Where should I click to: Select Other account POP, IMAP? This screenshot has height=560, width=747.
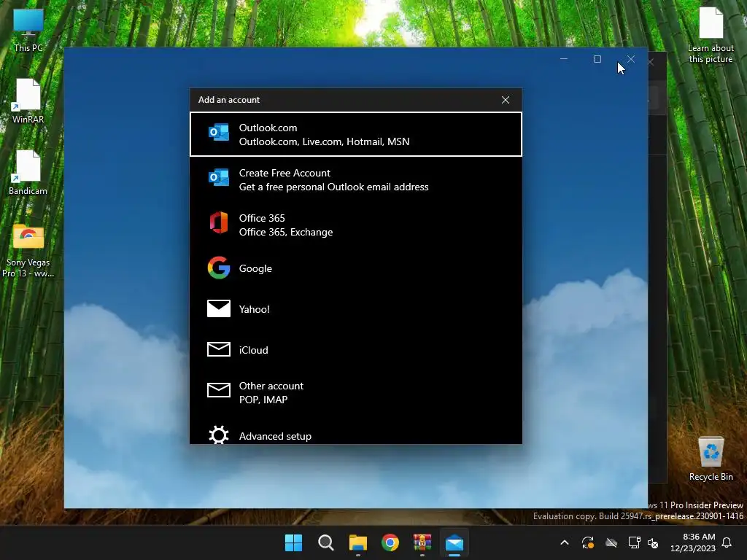point(356,392)
